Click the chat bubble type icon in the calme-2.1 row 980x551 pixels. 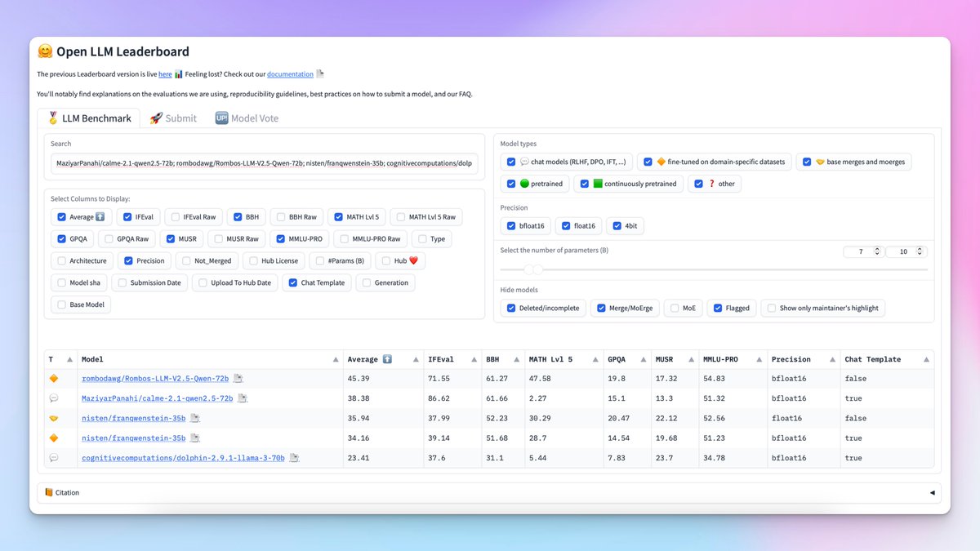[54, 398]
